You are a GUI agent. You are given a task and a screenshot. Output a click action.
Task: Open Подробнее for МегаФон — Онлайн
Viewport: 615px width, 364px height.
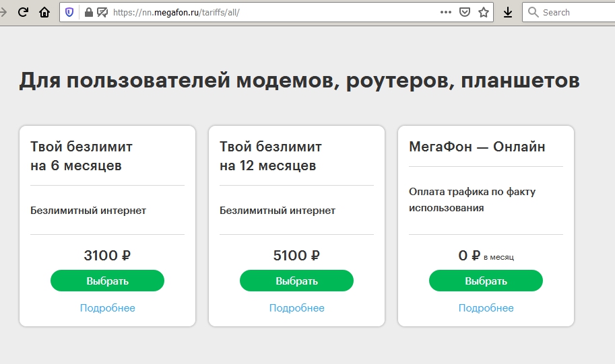click(486, 308)
